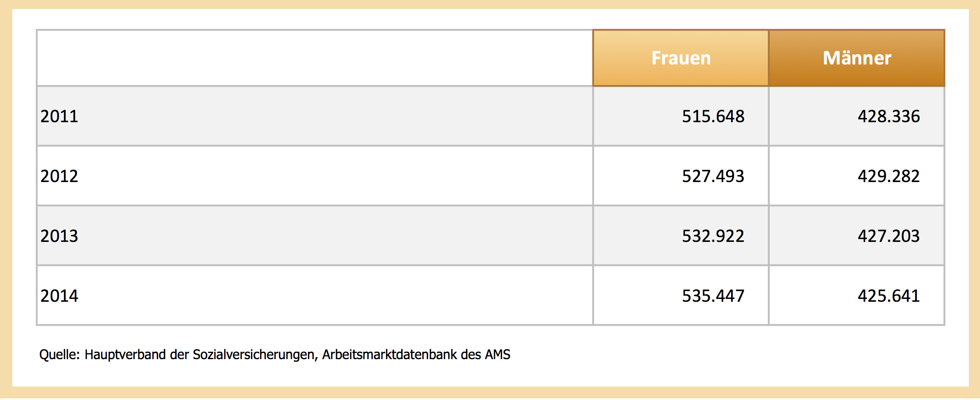The width and height of the screenshot is (980, 400).
Task: Click the empty top-left header cell
Action: (315, 58)
